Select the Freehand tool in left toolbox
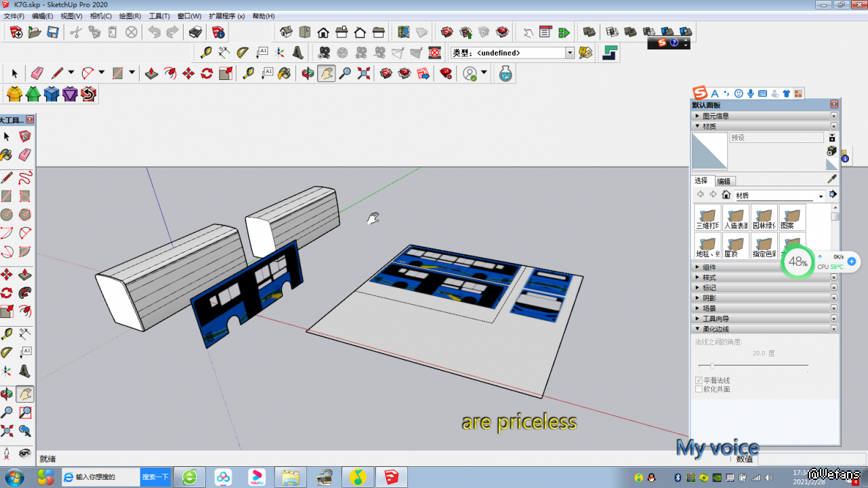This screenshot has width=868, height=488. [x=25, y=178]
